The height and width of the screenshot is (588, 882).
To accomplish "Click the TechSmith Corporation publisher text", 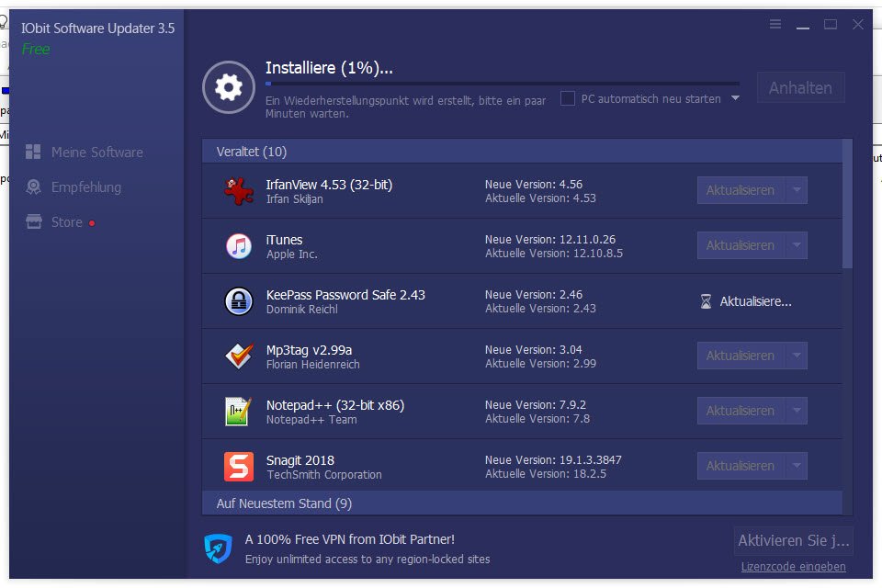I will click(324, 474).
